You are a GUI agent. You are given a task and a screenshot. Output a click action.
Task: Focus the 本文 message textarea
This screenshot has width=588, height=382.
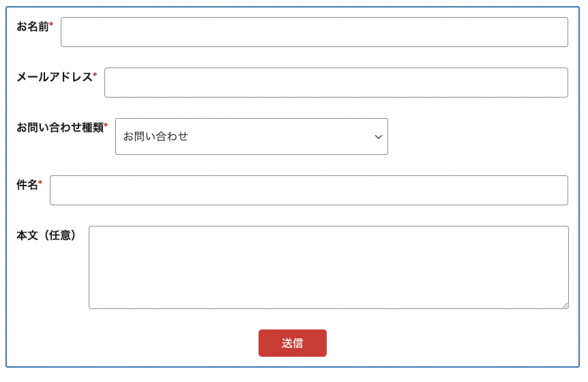pos(328,267)
